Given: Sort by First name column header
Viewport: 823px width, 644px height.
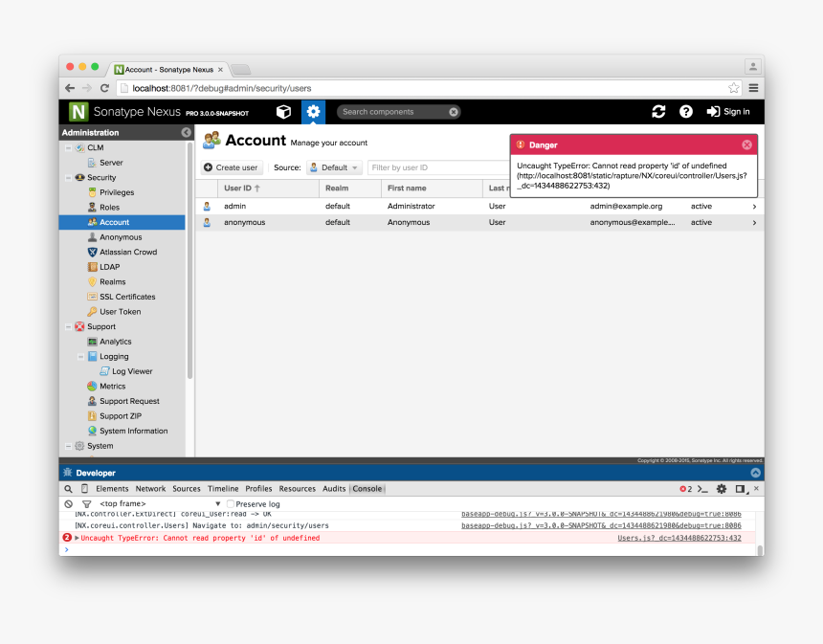Looking at the screenshot, I should pyautogui.click(x=432, y=188).
